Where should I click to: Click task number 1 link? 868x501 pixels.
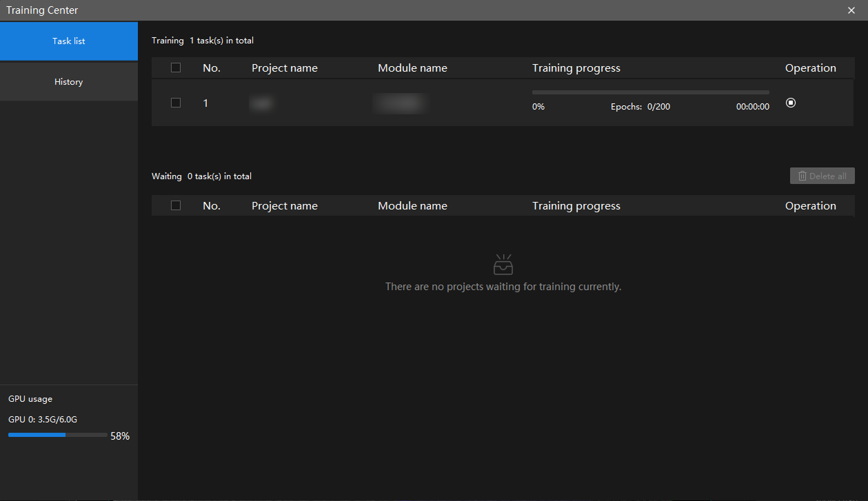(205, 103)
